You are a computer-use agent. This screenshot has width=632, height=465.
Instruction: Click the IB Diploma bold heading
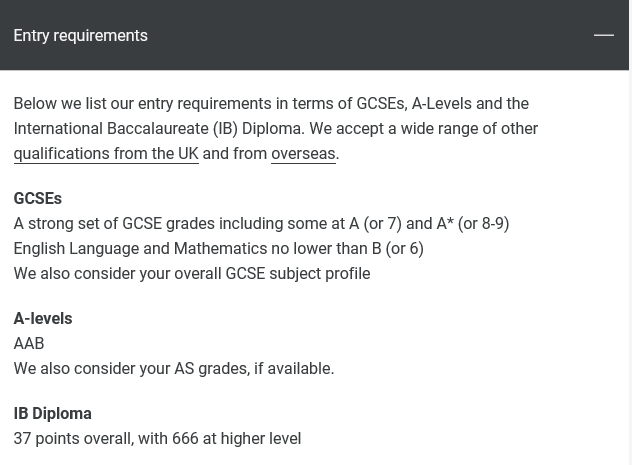point(52,413)
